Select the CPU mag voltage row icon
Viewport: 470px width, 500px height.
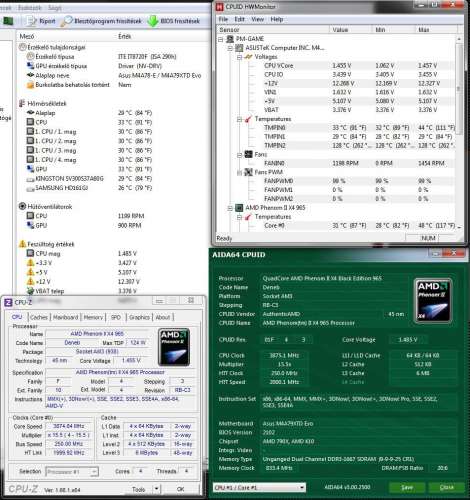click(30, 253)
